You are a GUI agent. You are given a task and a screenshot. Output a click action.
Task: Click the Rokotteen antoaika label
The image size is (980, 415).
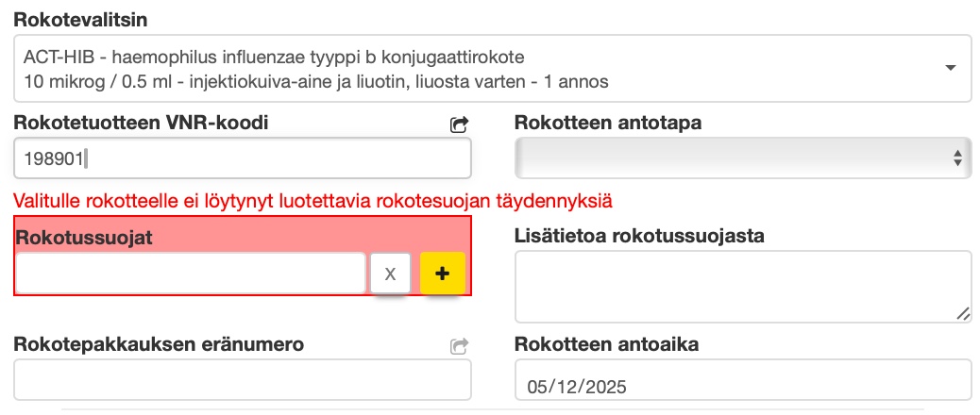tap(606, 344)
